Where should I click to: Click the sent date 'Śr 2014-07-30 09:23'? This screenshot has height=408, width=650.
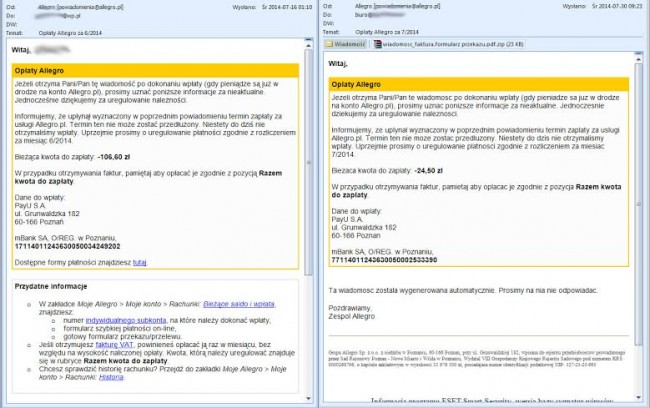[x=617, y=6]
